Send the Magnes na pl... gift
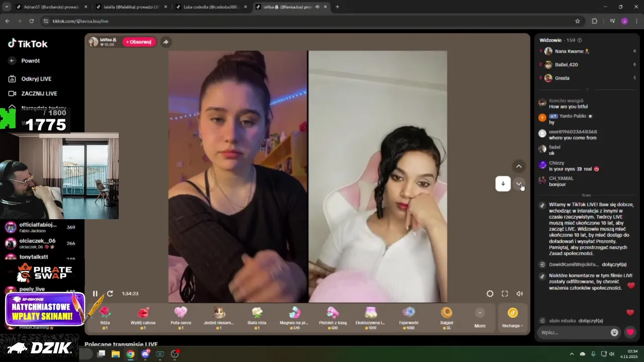 294,318
